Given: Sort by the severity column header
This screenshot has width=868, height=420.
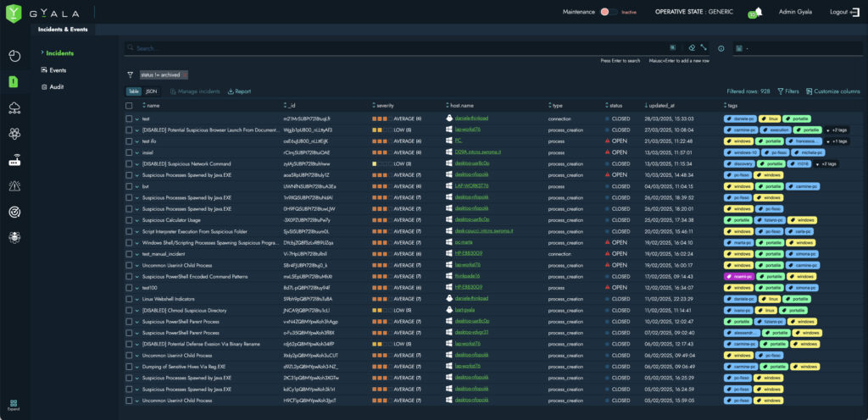Looking at the screenshot, I should tap(385, 106).
